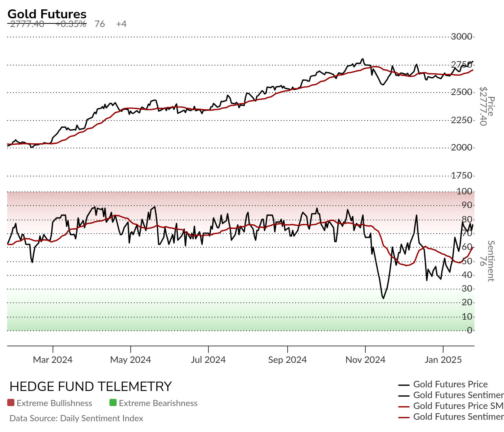
Task: Select the Sep 2024 axis tick label
Action: click(x=288, y=360)
